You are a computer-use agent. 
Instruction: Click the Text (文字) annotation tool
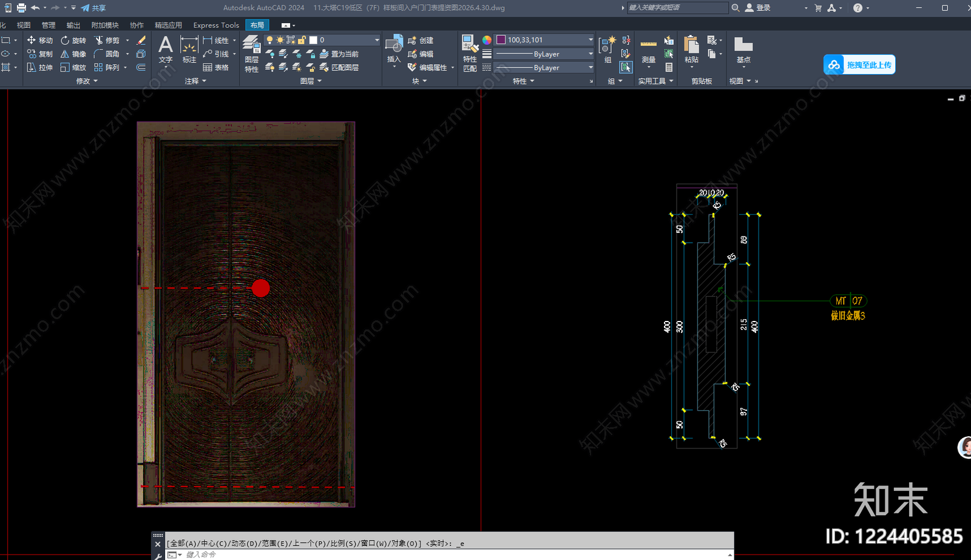click(x=166, y=49)
